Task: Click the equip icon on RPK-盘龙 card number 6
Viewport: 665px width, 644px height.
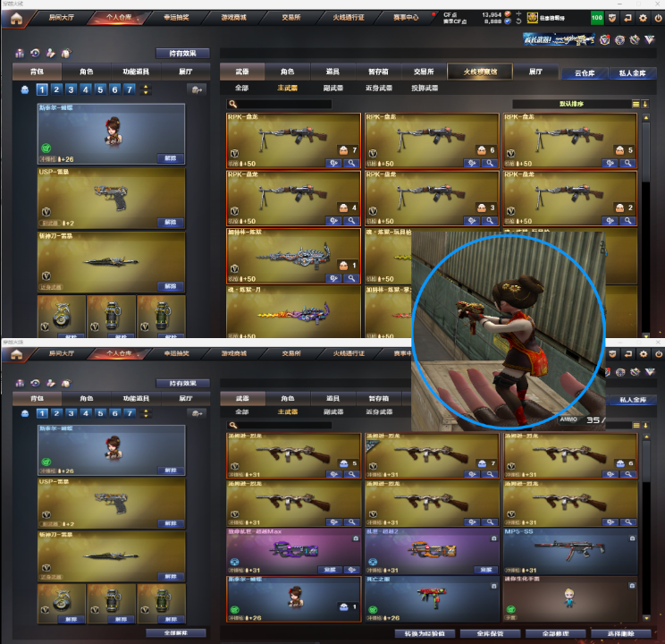Action: [472, 163]
